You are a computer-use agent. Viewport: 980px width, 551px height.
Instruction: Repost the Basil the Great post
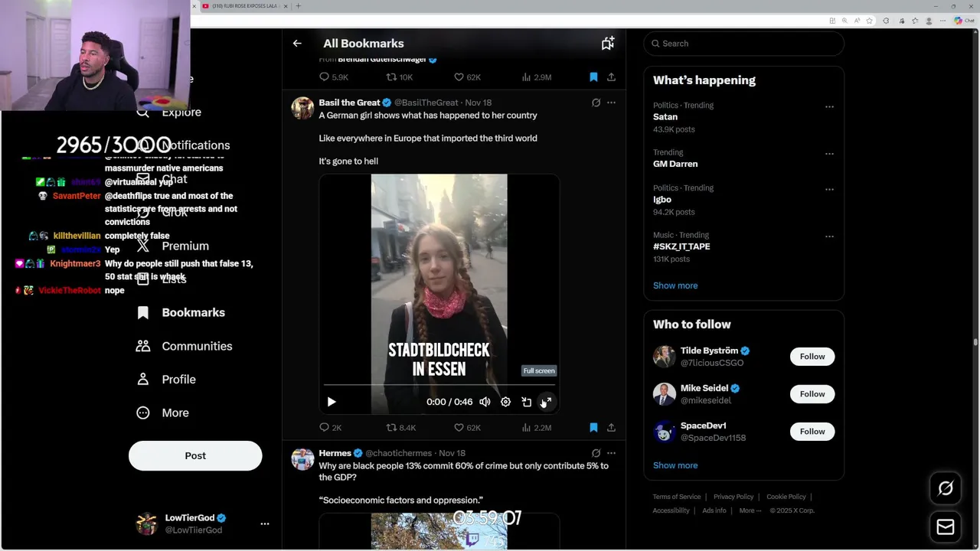(x=401, y=428)
